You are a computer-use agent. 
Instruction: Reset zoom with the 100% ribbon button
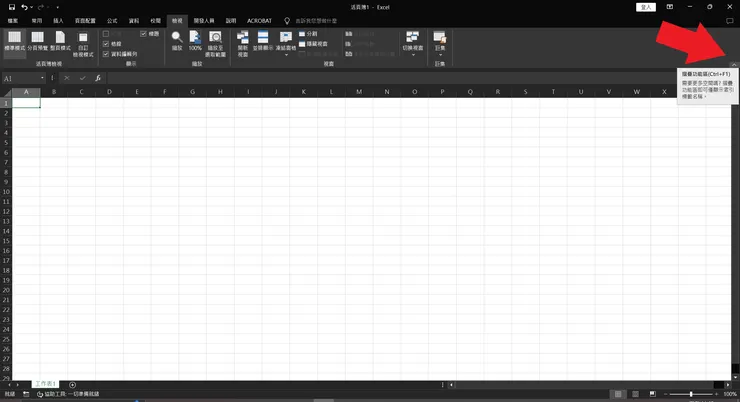(x=195, y=41)
